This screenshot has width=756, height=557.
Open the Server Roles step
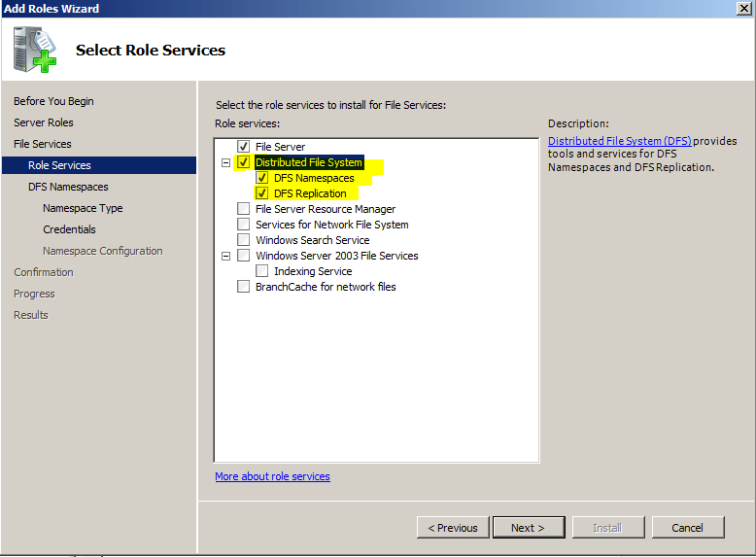(x=44, y=122)
